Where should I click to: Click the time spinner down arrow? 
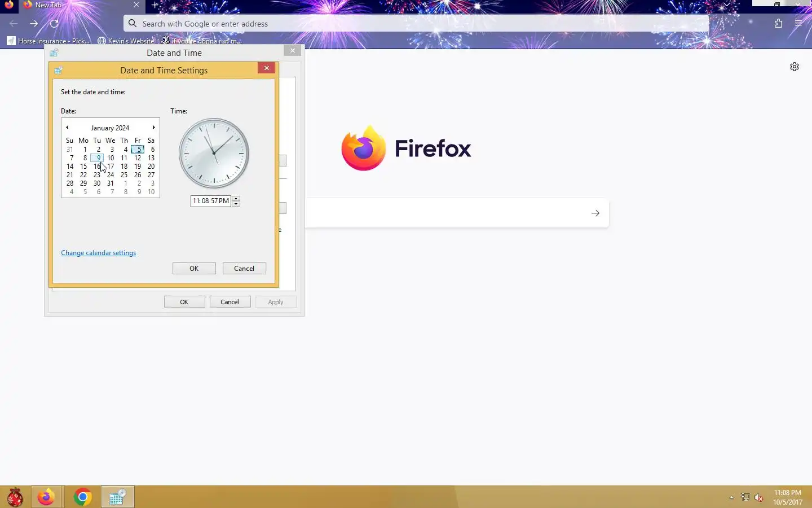[x=236, y=204]
